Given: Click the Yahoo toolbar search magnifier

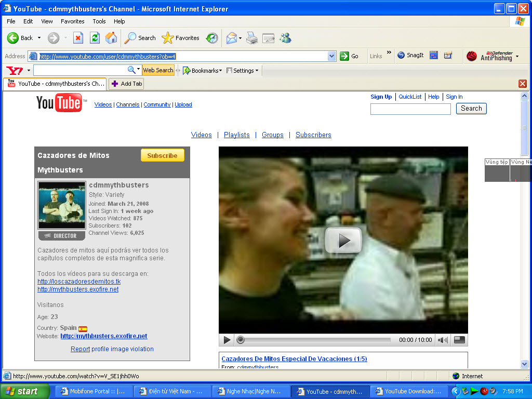Looking at the screenshot, I should (131, 70).
